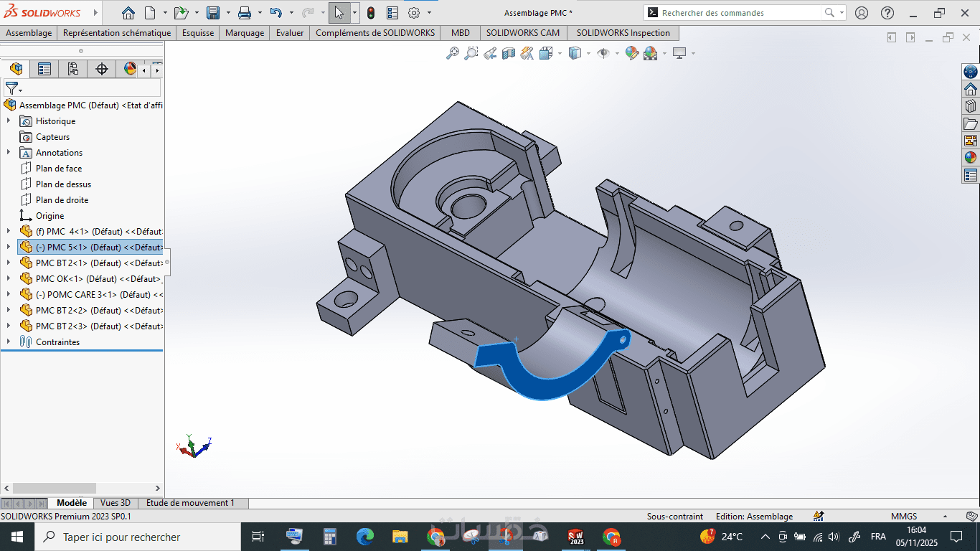Open the Design Library task pane
Image resolution: width=980 pixels, height=551 pixels.
970,106
